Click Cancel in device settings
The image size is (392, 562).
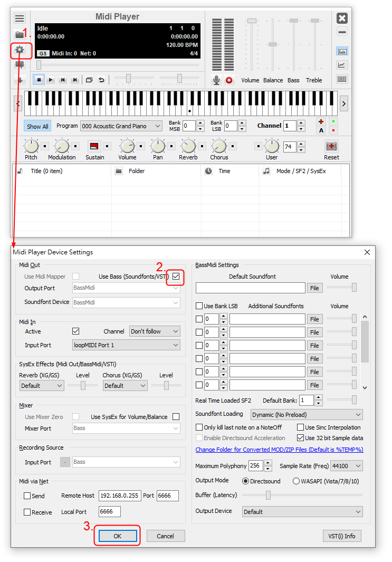166,536
